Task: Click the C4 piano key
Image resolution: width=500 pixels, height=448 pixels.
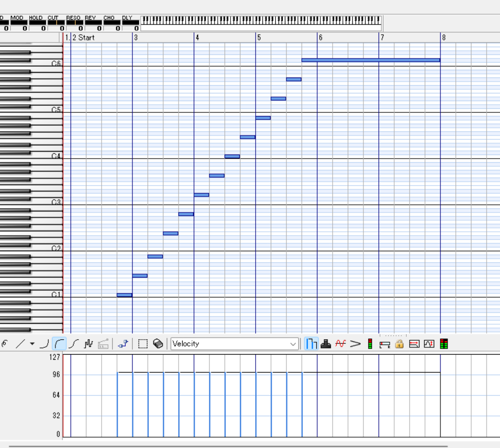Action: click(x=48, y=156)
